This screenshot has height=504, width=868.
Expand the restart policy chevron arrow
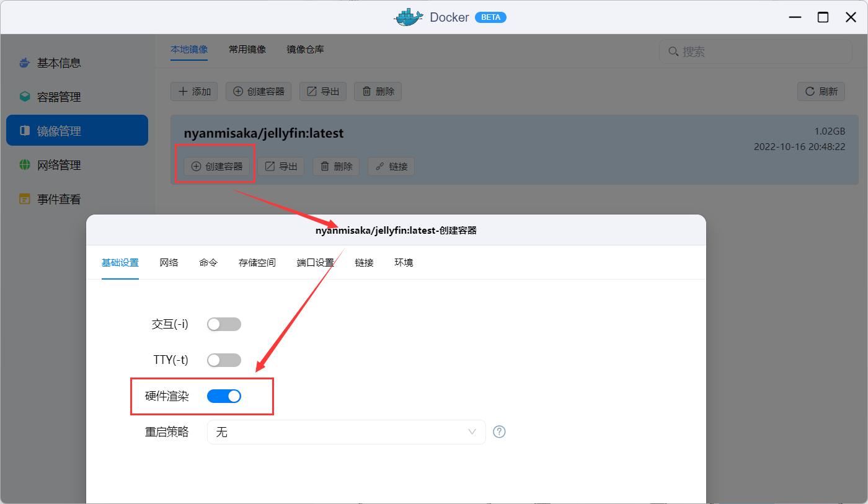472,431
